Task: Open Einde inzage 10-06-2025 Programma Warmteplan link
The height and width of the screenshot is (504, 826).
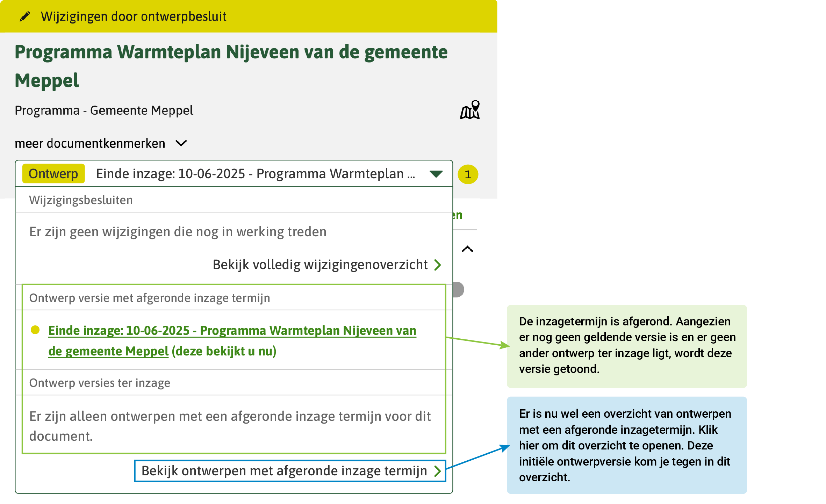Action: [232, 331]
